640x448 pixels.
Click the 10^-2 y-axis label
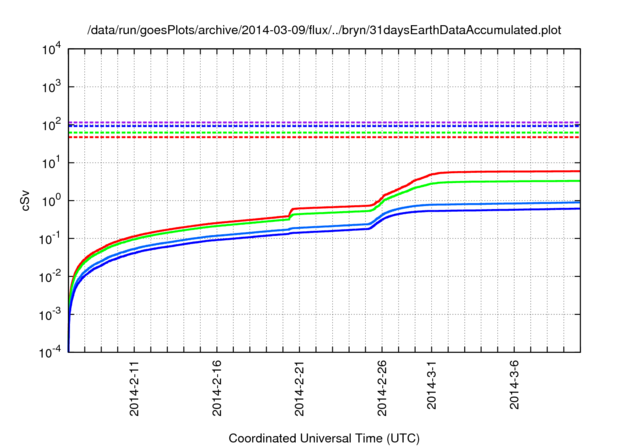[x=51, y=276]
